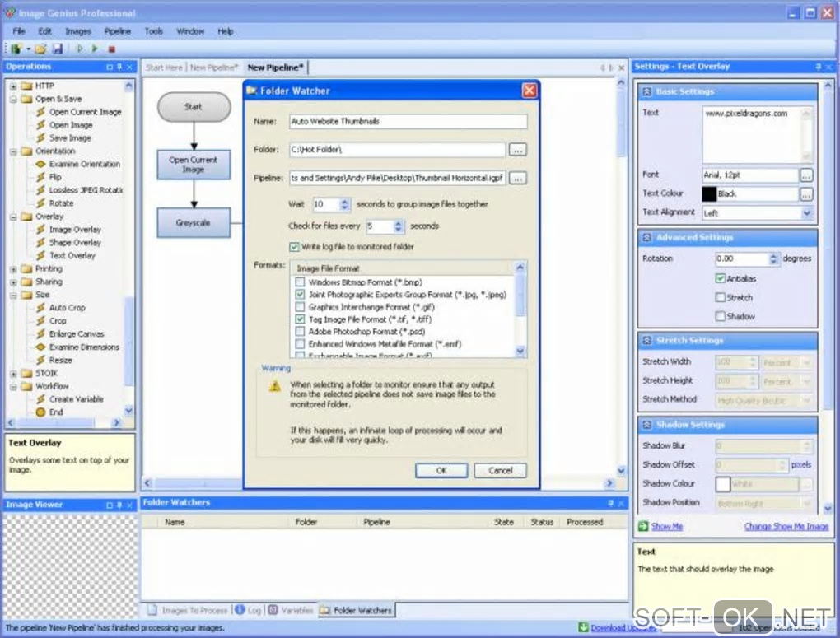Open the Change Show Me Image link
Screen dimensions: 840x638
pyautogui.click(x=786, y=527)
